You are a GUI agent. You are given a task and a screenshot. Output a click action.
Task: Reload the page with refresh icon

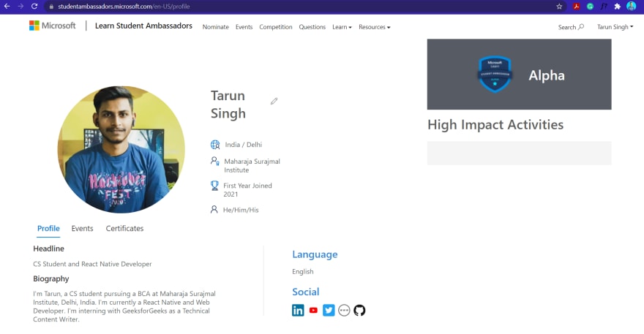point(34,6)
